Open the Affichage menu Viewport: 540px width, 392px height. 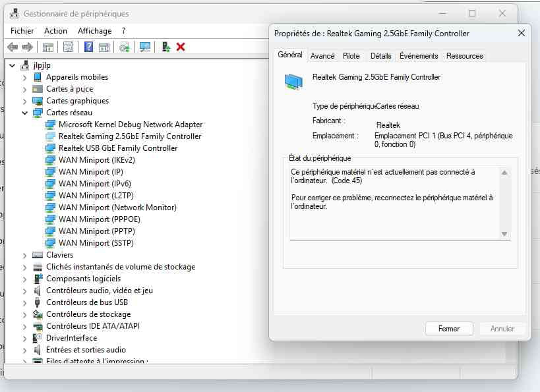pos(94,31)
